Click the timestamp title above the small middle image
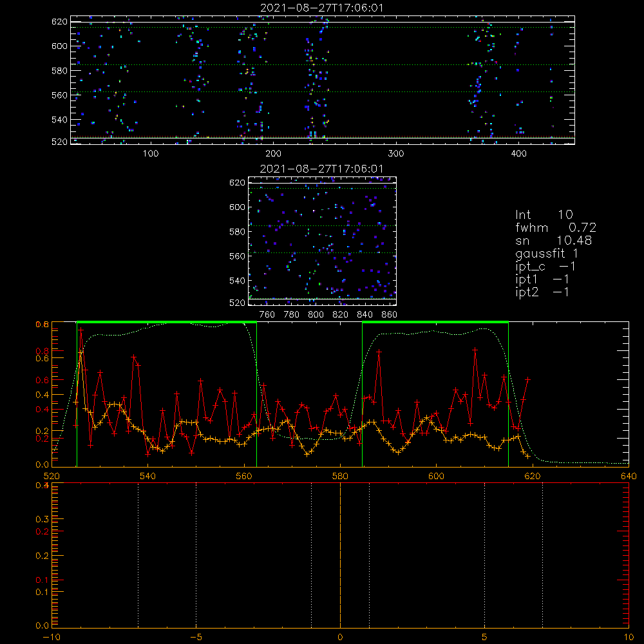Screen dimensions: 644x644 (321, 169)
